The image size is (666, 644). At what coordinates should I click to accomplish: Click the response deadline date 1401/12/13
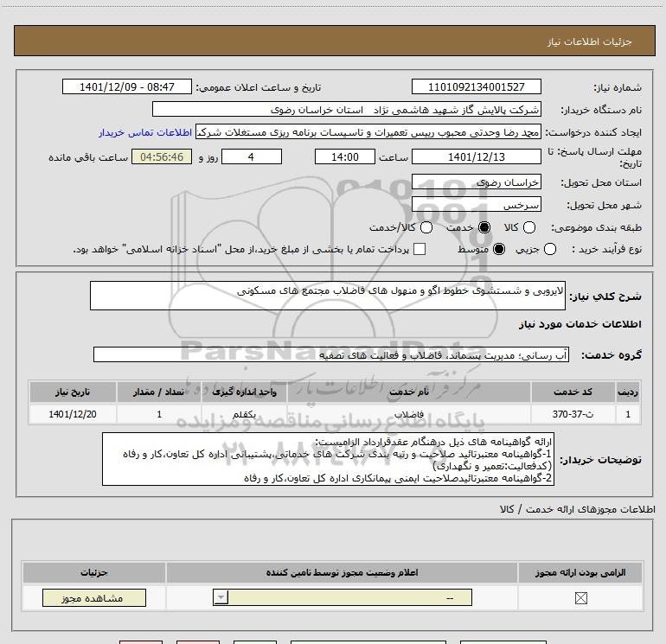[476, 156]
